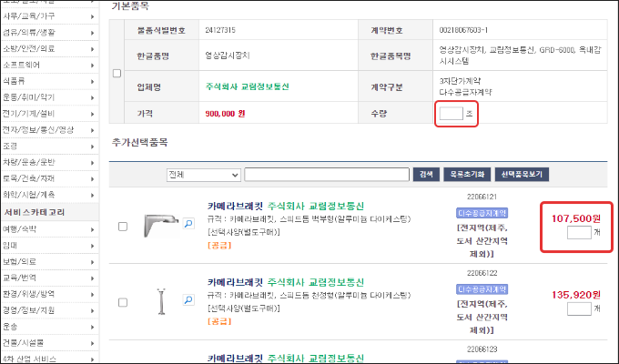Viewport: 619px width, 364px height.
Task: Check the 기본품목 영상감시장치 checkbox
Action: coord(116,73)
